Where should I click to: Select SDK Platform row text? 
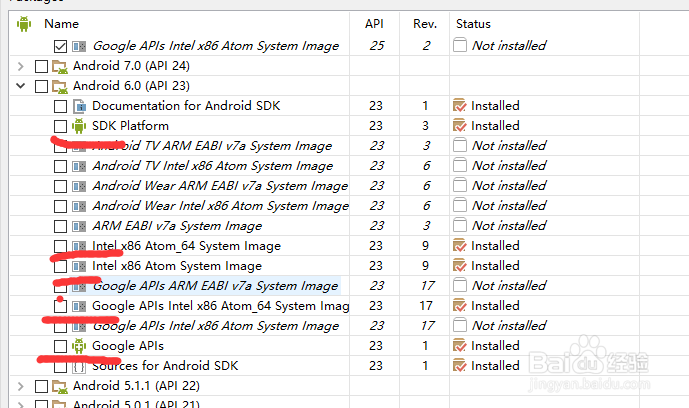point(130,126)
